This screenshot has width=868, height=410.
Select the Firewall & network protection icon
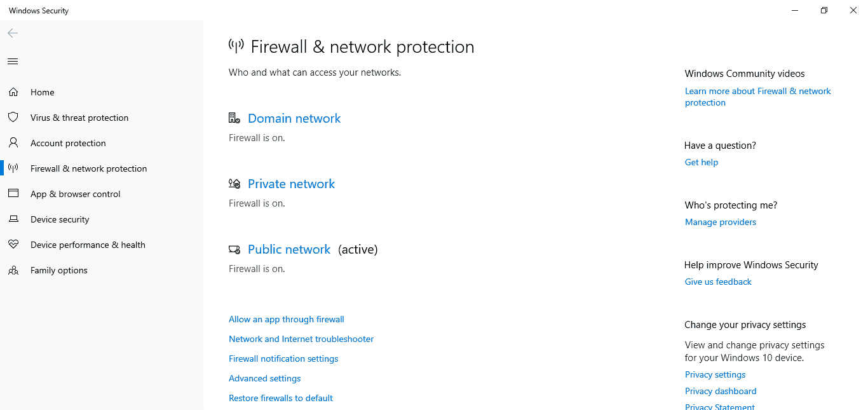tap(13, 168)
